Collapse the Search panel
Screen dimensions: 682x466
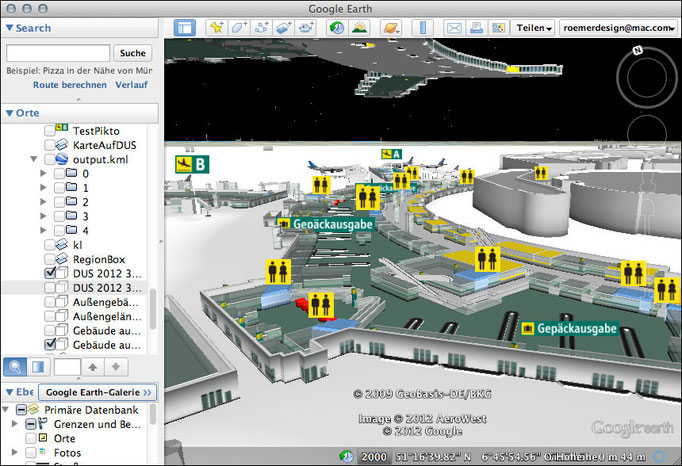point(9,28)
